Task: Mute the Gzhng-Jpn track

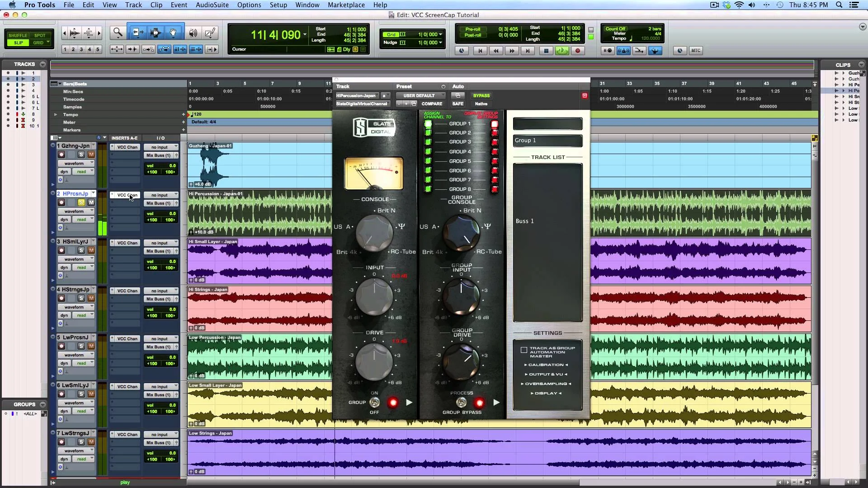Action: point(91,155)
